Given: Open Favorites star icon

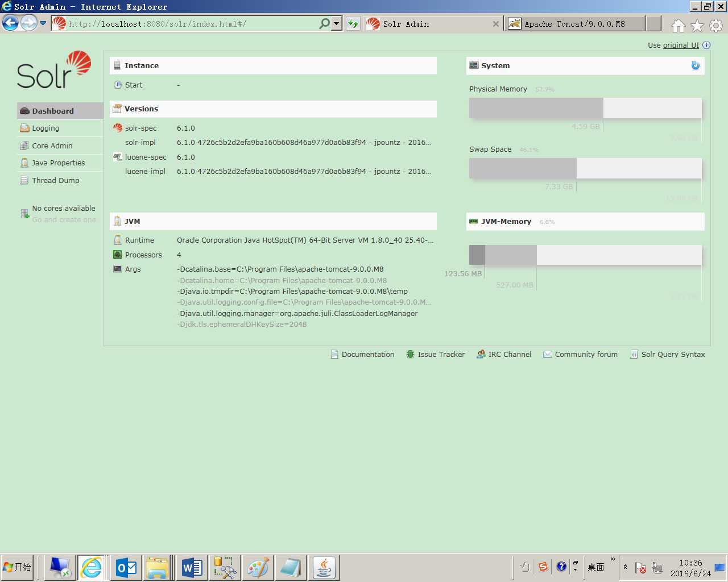Looking at the screenshot, I should tap(697, 26).
